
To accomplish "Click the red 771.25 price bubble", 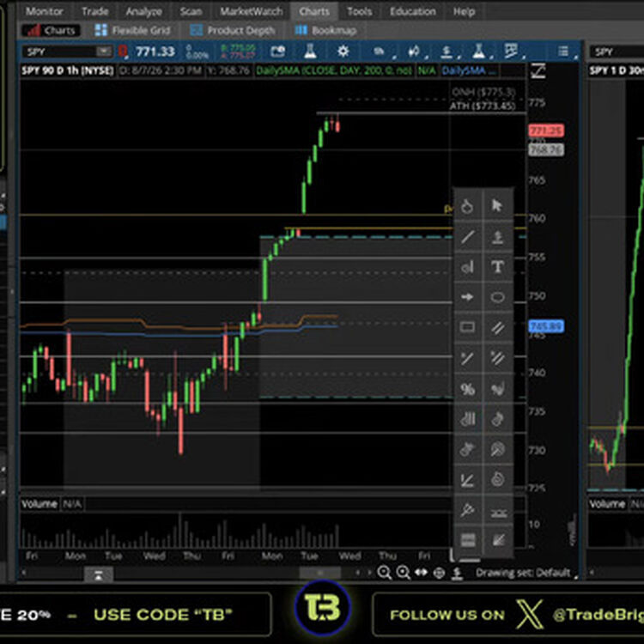I will click(x=546, y=131).
